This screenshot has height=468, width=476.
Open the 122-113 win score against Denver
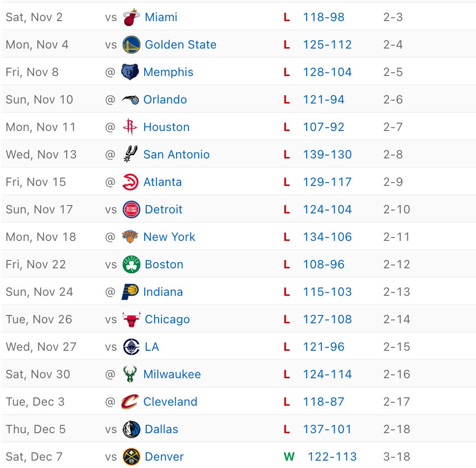[x=332, y=457]
